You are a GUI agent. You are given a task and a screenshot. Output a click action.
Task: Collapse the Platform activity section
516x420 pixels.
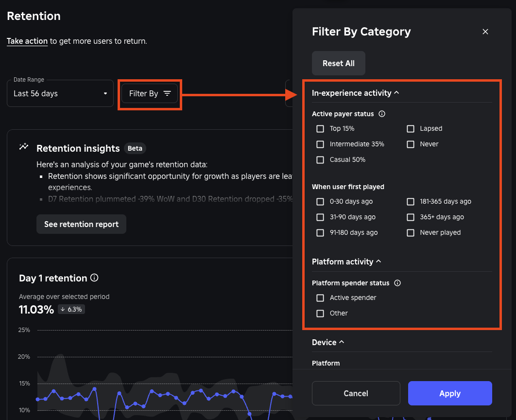[379, 262]
